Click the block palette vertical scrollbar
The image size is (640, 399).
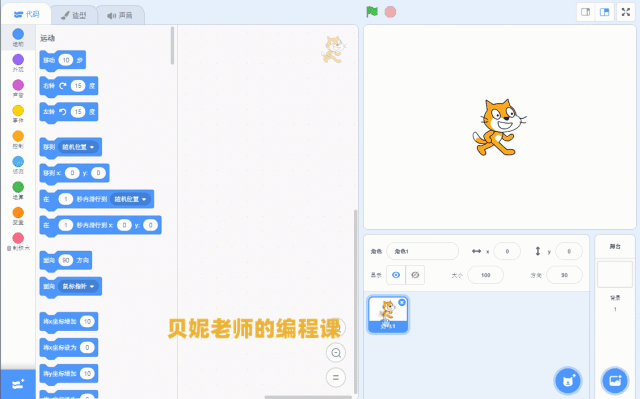[x=173, y=45]
